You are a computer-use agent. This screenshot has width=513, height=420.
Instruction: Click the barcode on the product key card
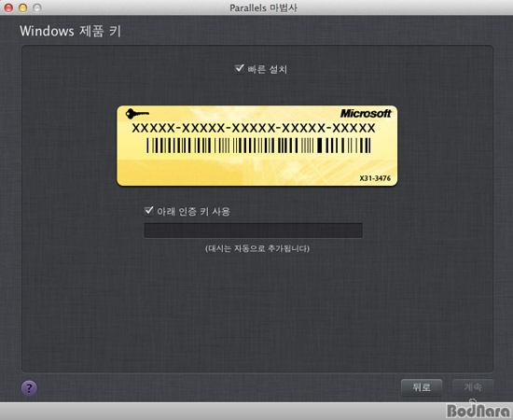point(258,146)
